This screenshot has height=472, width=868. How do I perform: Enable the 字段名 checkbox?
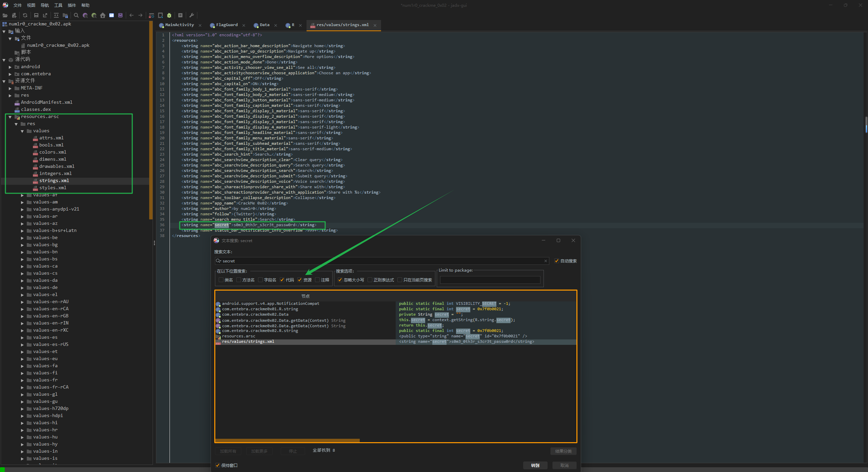click(x=260, y=280)
